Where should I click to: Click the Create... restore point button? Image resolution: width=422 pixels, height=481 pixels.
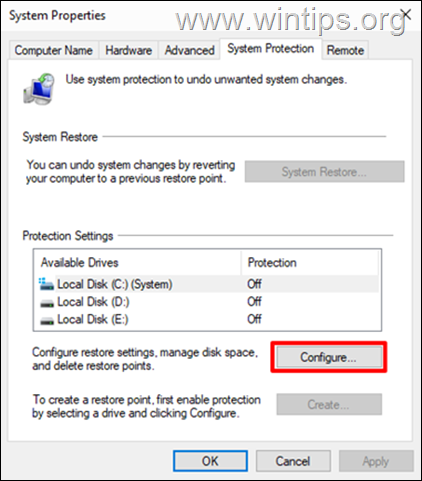(x=329, y=404)
